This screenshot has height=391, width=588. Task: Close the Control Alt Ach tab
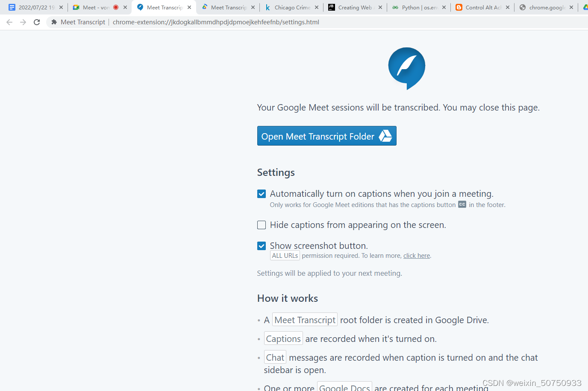pyautogui.click(x=508, y=7)
